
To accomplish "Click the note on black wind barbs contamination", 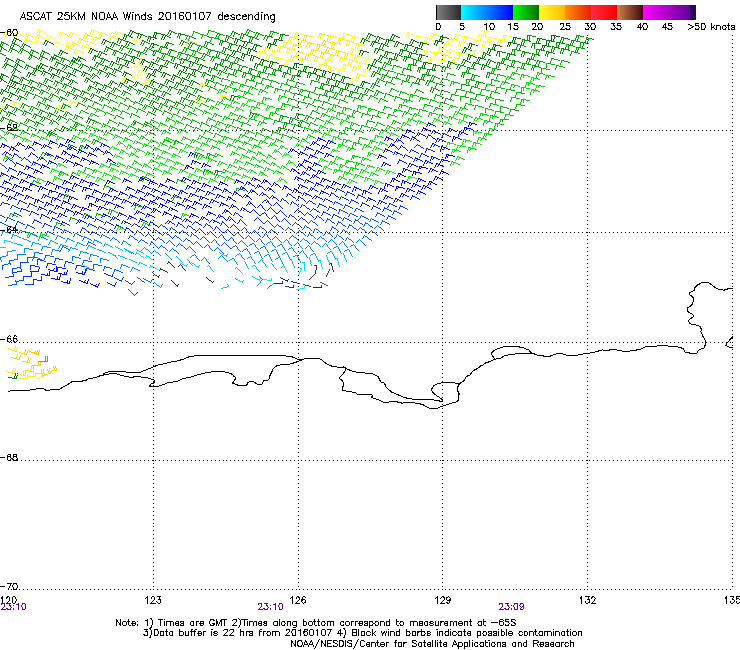I will (460, 633).
